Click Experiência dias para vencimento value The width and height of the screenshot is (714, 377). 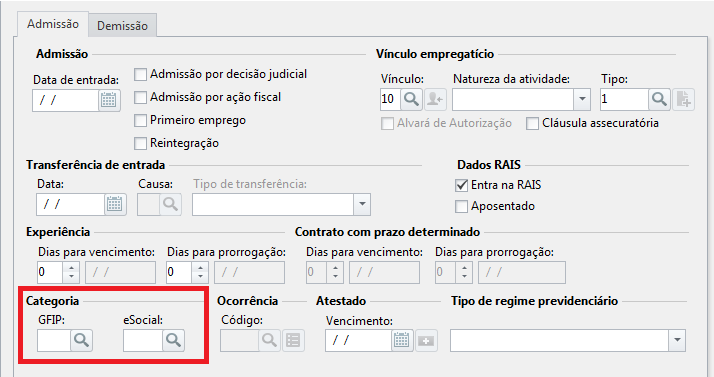50,272
